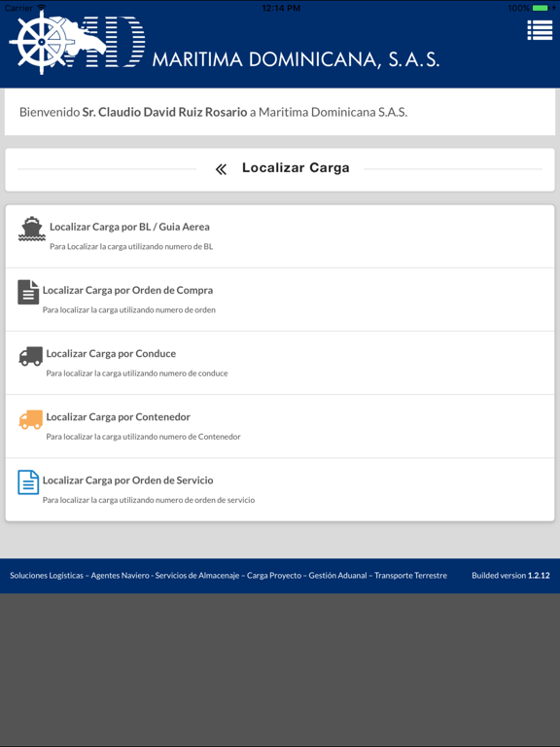Image resolution: width=560 pixels, height=747 pixels.
Task: Select the Localizar Carga section heading
Action: click(x=296, y=167)
